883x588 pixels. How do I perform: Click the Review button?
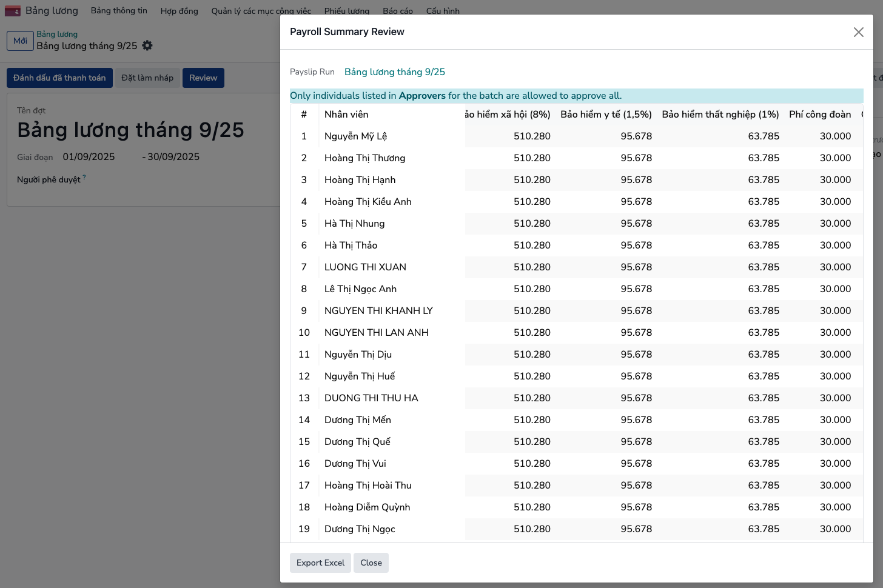(x=203, y=78)
